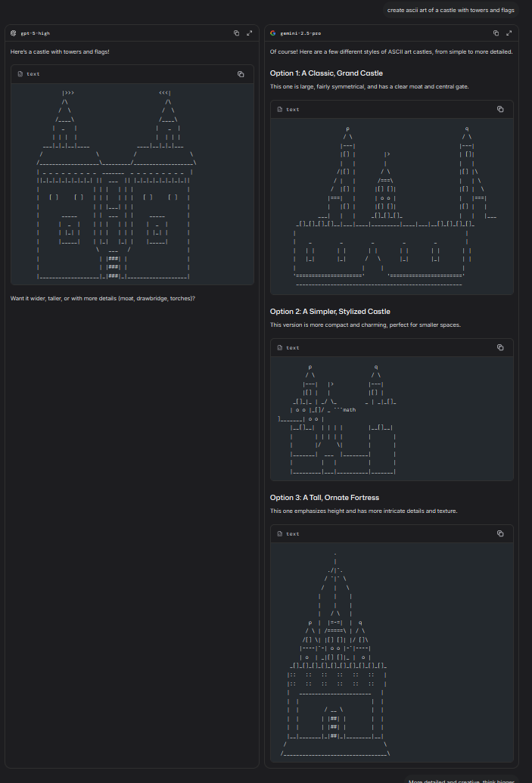
Task: Click the file icon in Option 1 code header
Action: (280, 110)
